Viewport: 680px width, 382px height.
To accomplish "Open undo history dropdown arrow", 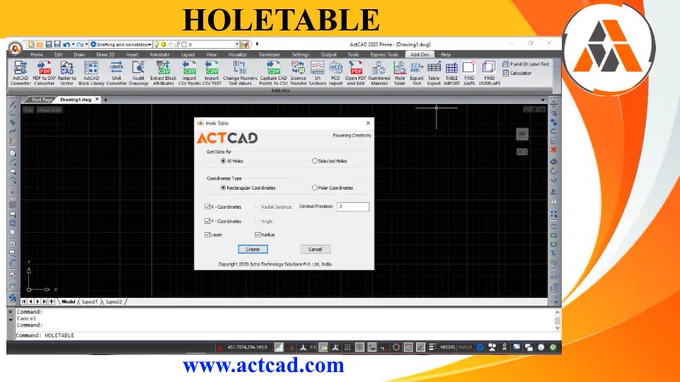I will tap(73, 44).
